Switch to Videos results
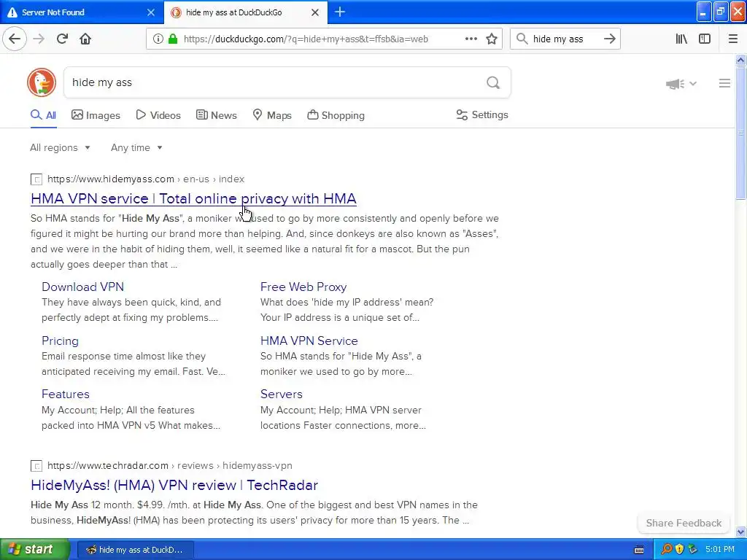 (158, 115)
